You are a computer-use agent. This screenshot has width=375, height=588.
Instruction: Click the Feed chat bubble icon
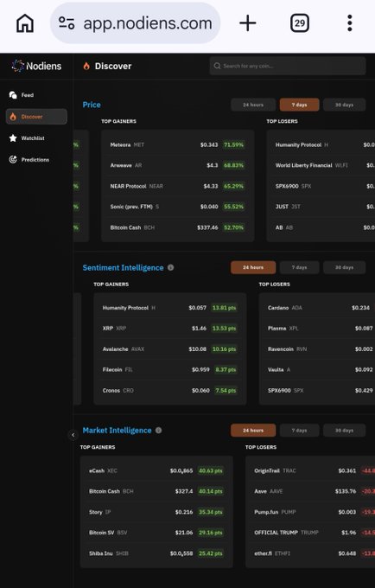point(13,95)
